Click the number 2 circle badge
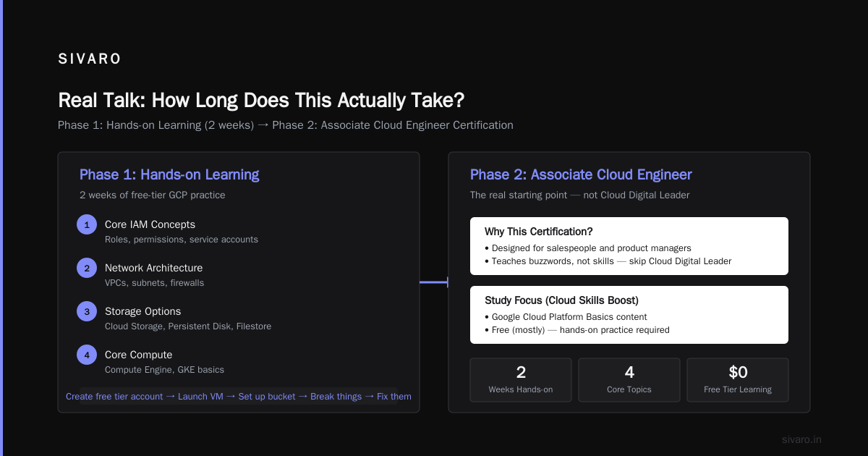Viewport: 868px width, 456px height. (87, 268)
